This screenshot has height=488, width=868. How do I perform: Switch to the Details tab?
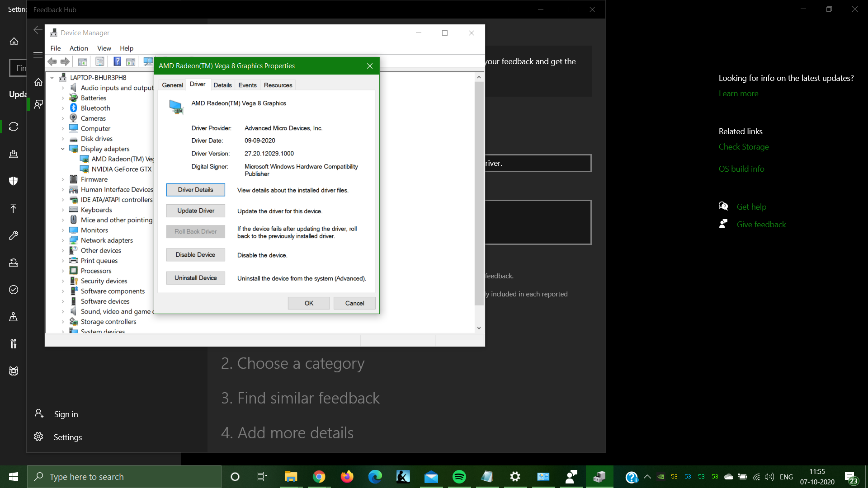(222, 85)
